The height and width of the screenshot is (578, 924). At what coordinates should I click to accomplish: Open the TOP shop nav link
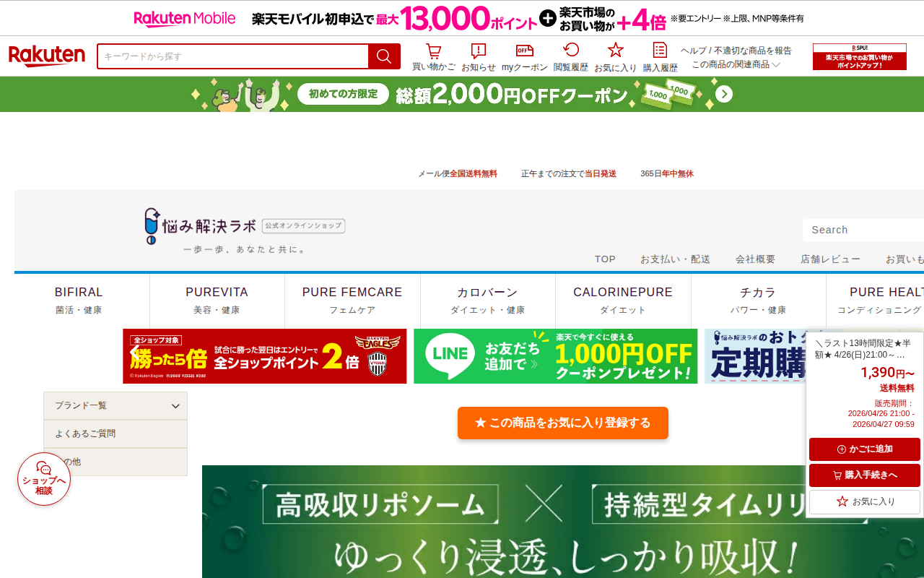click(x=605, y=259)
